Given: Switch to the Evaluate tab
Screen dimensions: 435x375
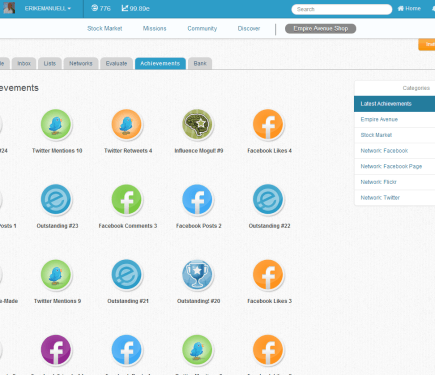Looking at the screenshot, I should pyautogui.click(x=116, y=63).
